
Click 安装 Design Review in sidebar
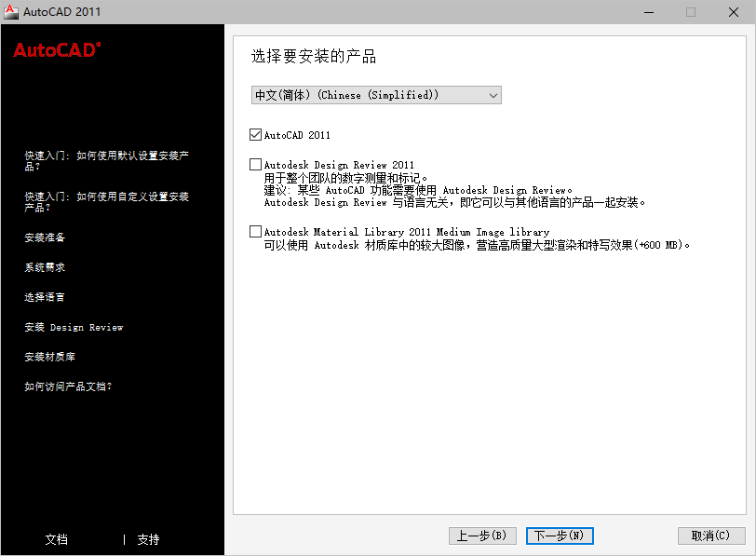[74, 327]
